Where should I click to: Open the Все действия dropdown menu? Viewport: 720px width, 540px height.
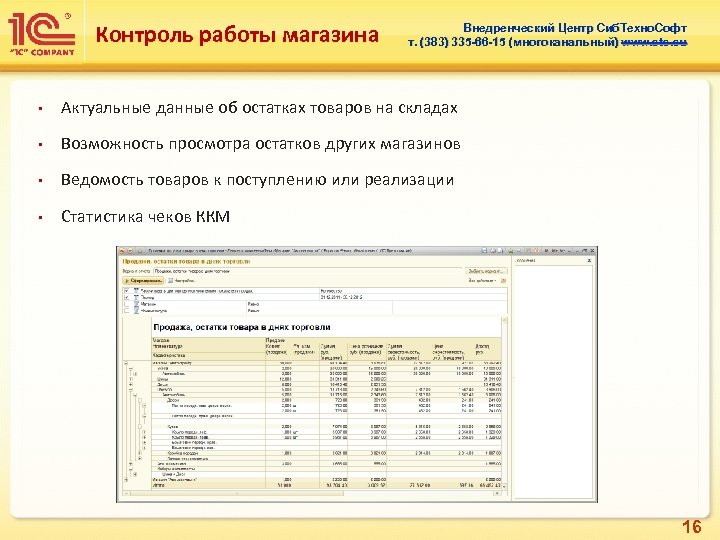pyautogui.click(x=483, y=281)
